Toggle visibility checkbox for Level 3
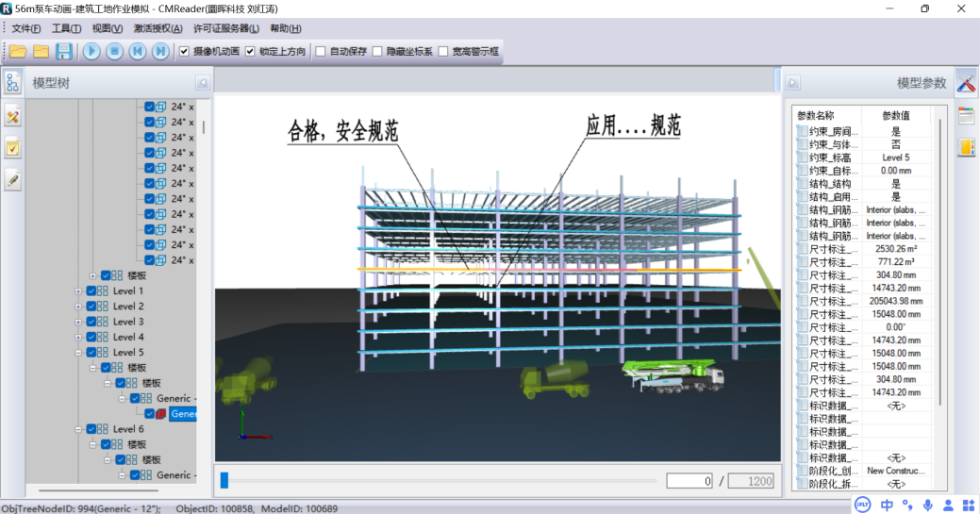Screen dimensions: 980x514 (x=91, y=322)
